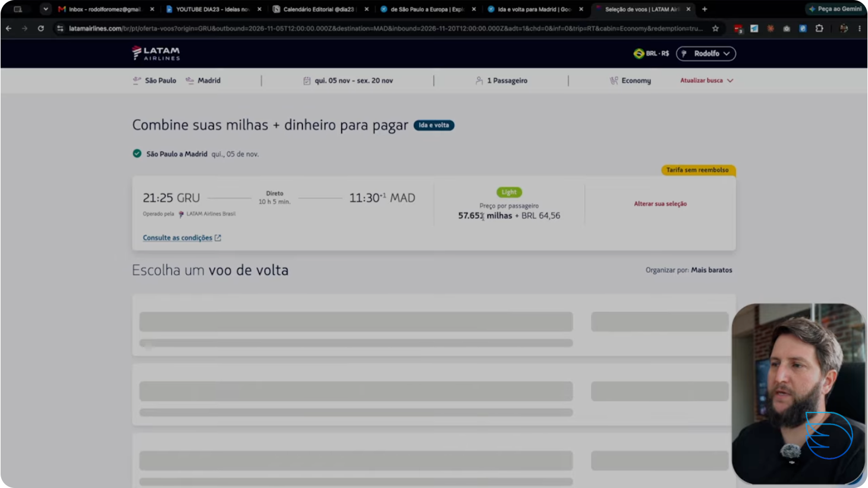Reload the LATAM page
This screenshot has width=868, height=488.
(40, 28)
